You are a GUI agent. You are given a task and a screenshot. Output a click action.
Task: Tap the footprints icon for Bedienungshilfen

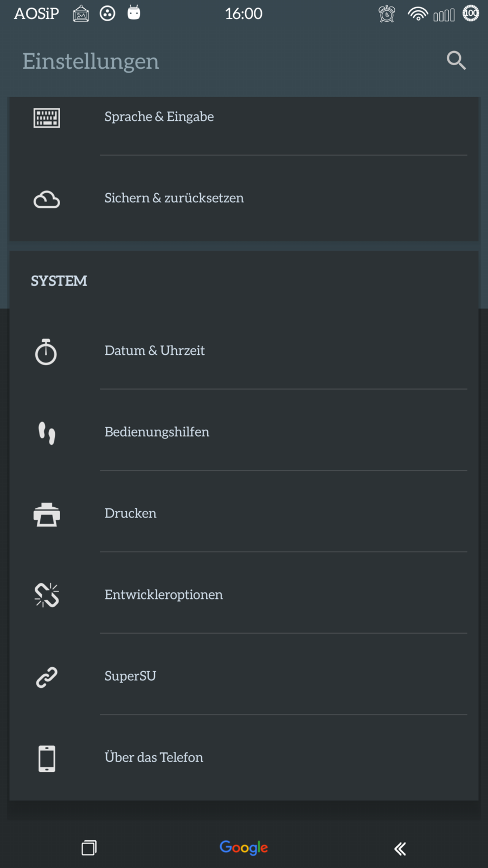(47, 433)
